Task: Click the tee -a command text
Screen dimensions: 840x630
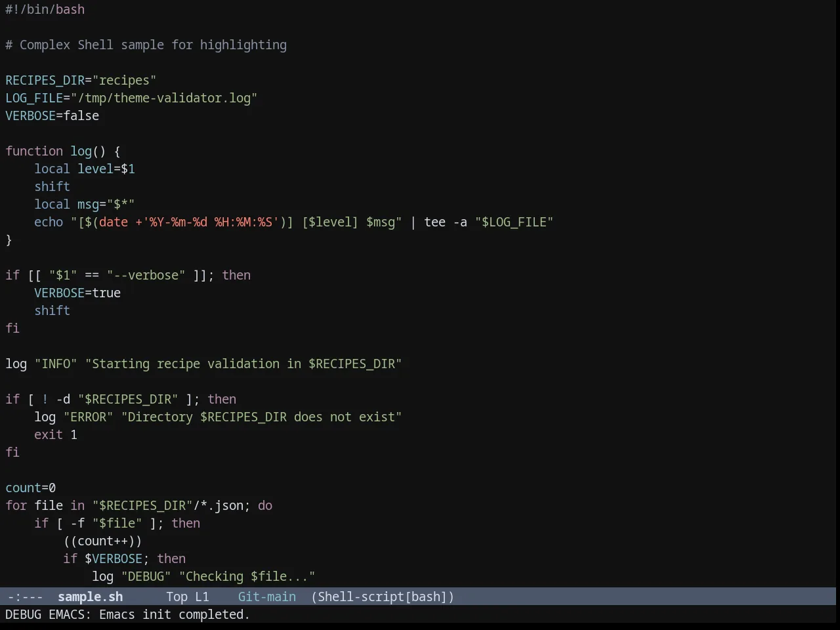Action: click(446, 222)
